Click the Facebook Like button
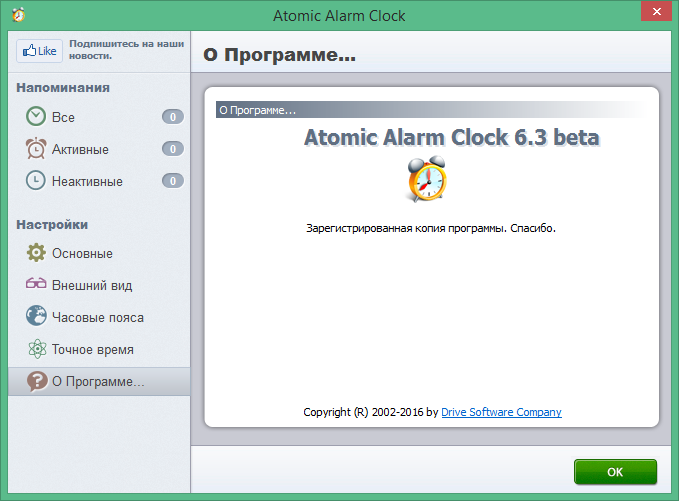This screenshot has height=501, width=679. (39, 51)
